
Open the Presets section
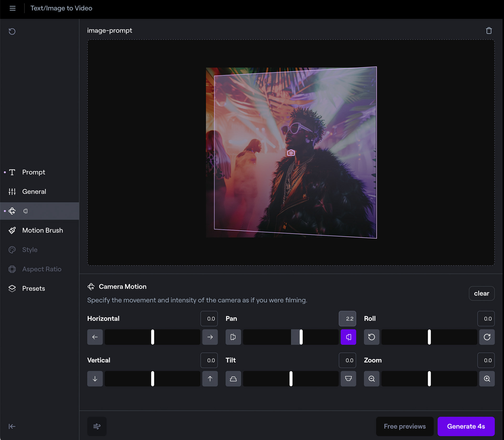pos(39,289)
